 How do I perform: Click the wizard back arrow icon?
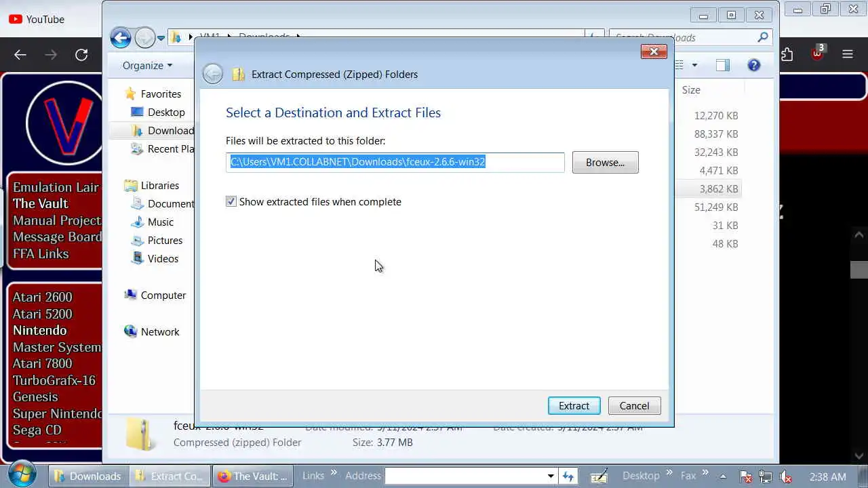click(x=213, y=74)
